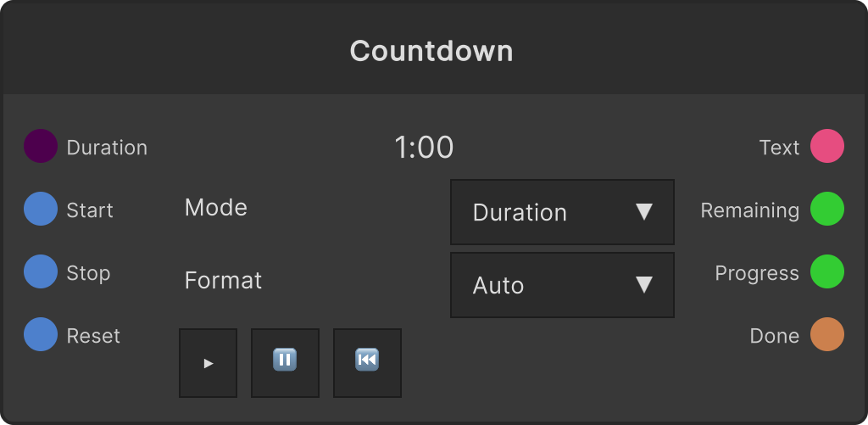Screen dimensions: 868x425
Task: Click the orange Done output port
Action: coord(827,334)
